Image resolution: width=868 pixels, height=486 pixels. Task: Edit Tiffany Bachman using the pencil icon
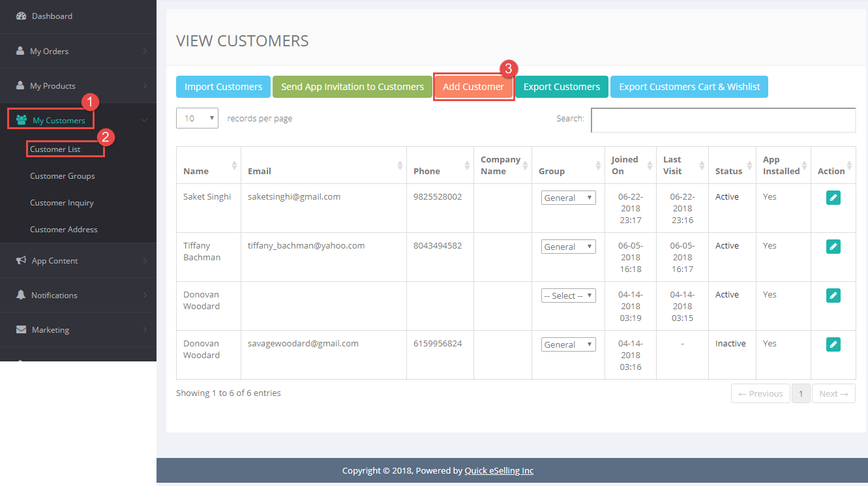click(833, 246)
